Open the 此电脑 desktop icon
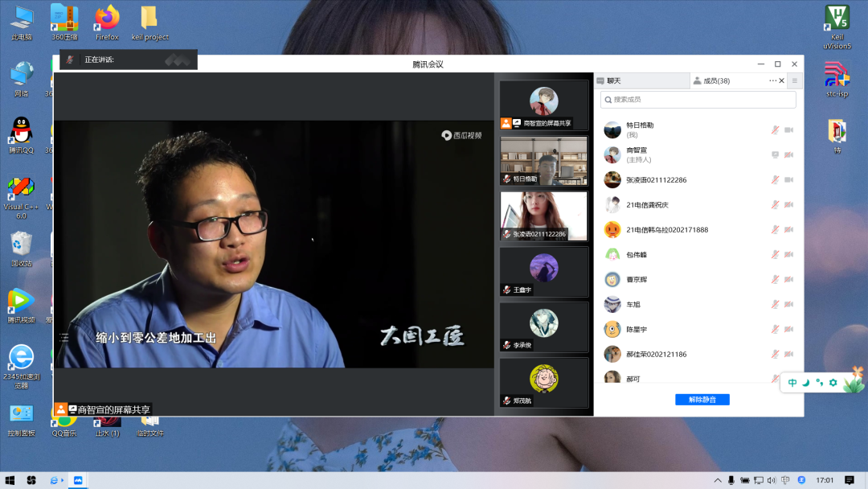The image size is (868, 489). point(22,23)
